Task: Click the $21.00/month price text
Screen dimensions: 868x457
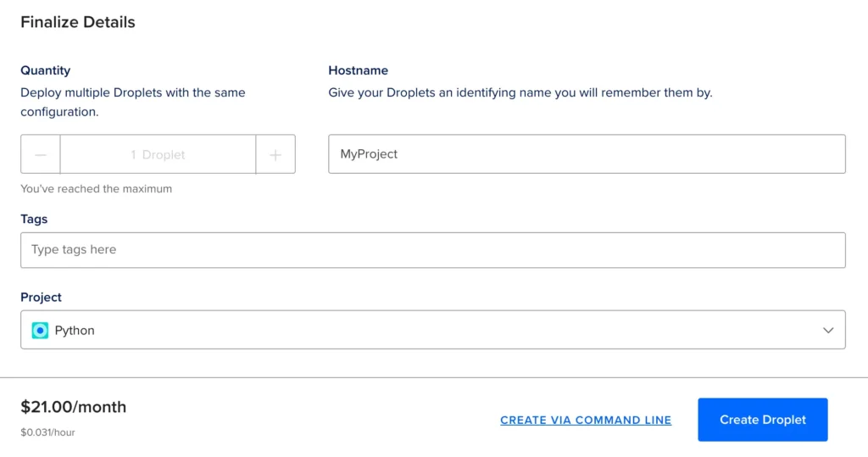Action: click(x=73, y=407)
